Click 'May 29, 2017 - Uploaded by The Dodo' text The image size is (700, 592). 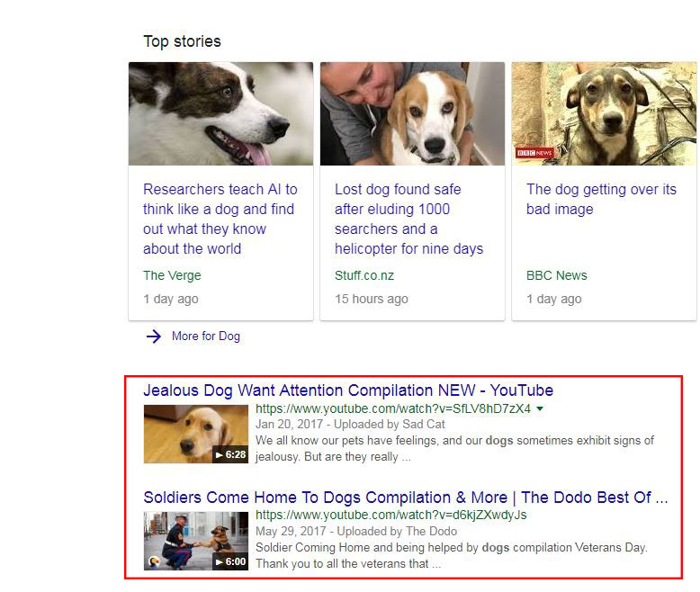pyautogui.click(x=356, y=532)
